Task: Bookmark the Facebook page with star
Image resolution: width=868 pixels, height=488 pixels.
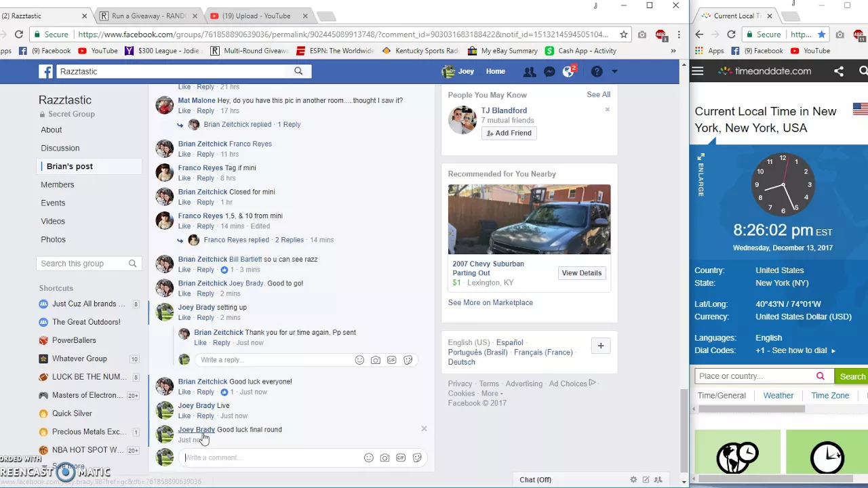Action: tap(624, 35)
